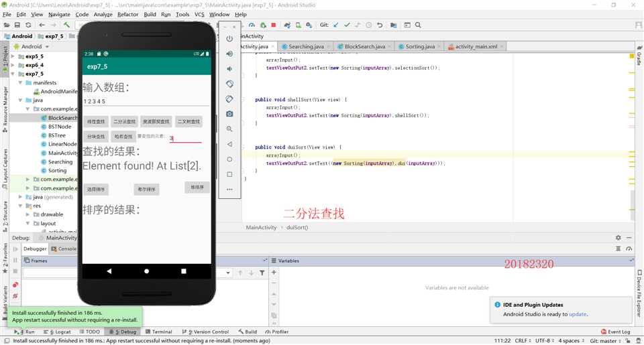Open the Refactor menu
644x345 pixels.
[127, 14]
